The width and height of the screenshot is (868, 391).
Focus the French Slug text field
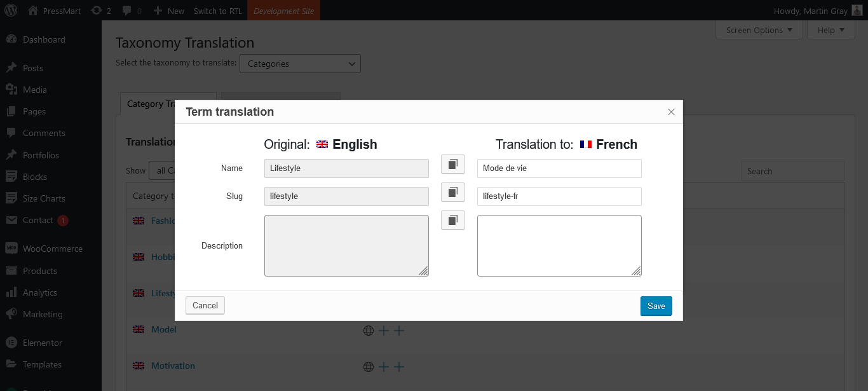pyautogui.click(x=559, y=196)
